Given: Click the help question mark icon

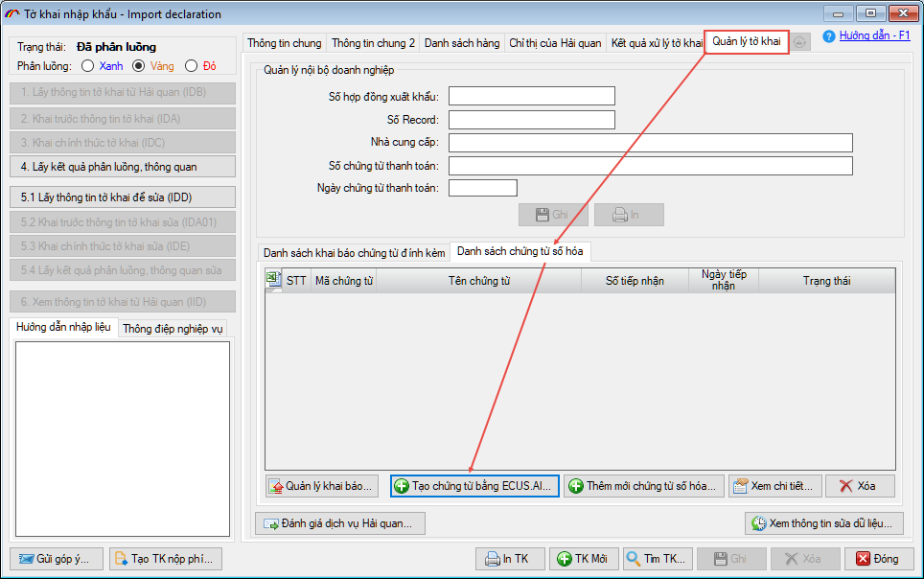Looking at the screenshot, I should point(828,36).
